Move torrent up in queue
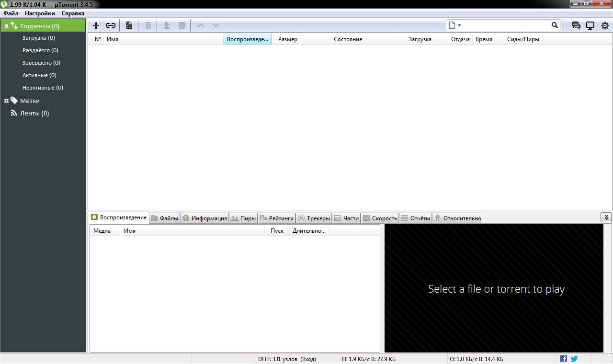 [201, 25]
